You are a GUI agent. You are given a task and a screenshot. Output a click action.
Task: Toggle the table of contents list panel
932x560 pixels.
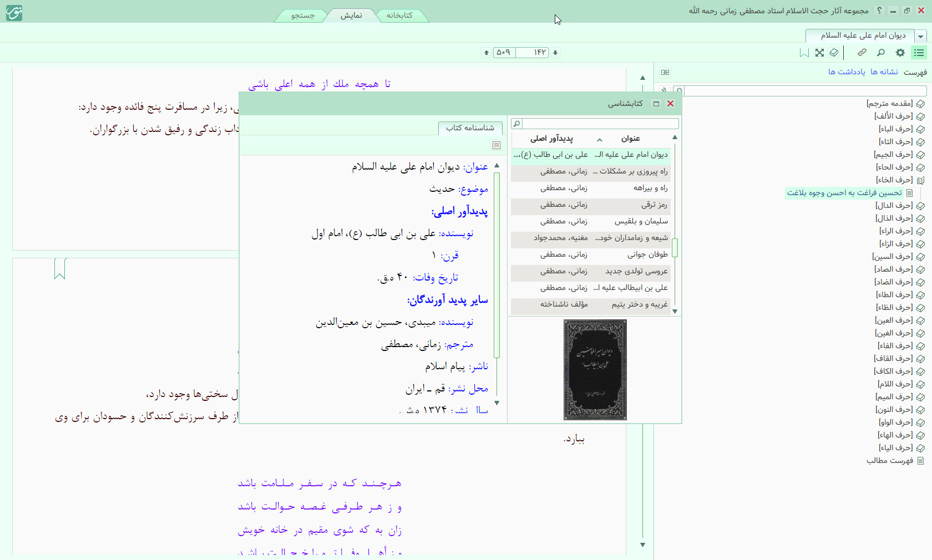pyautogui.click(x=919, y=53)
